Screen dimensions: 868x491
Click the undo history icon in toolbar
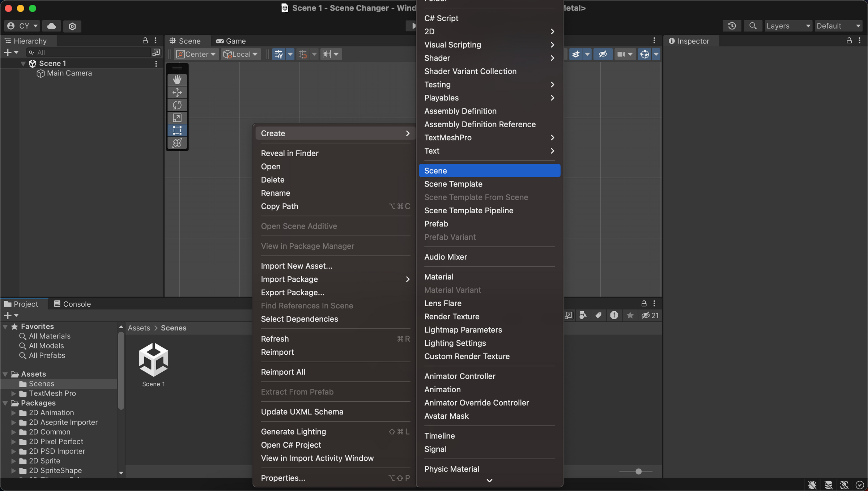(732, 26)
